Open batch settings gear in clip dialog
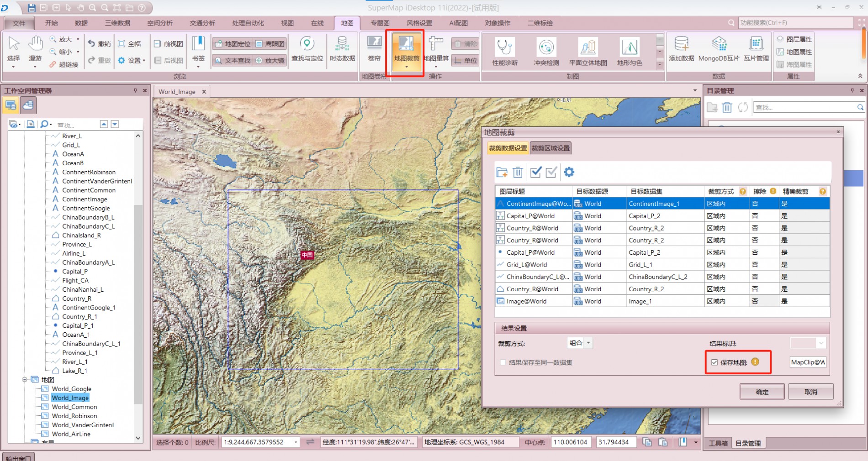 click(x=569, y=172)
